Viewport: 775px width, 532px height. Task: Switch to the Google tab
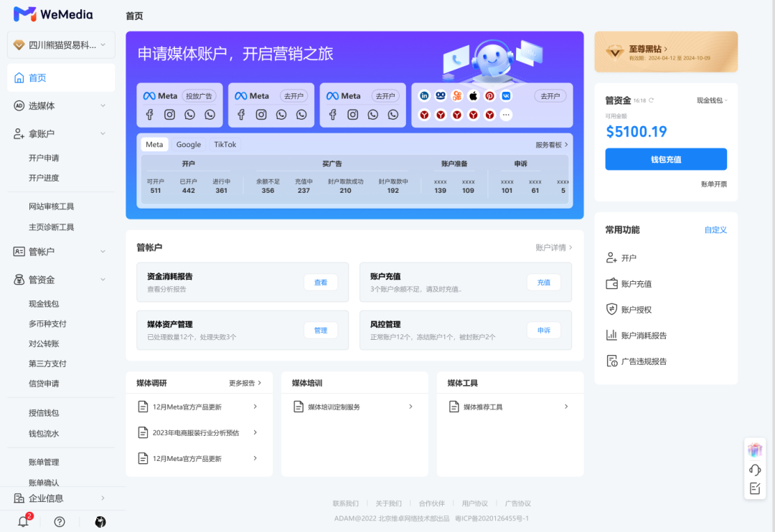pos(188,144)
